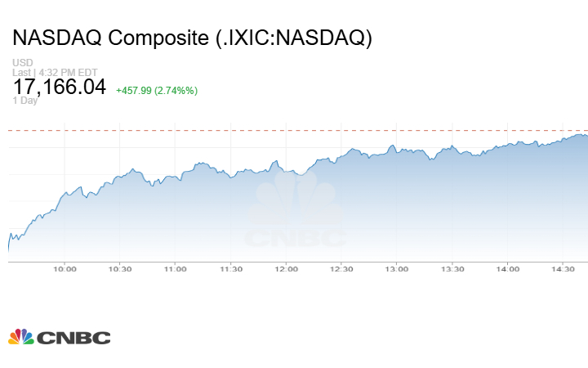This screenshot has width=588, height=368.
Task: Click the 10:00 time axis label
Action: (65, 268)
